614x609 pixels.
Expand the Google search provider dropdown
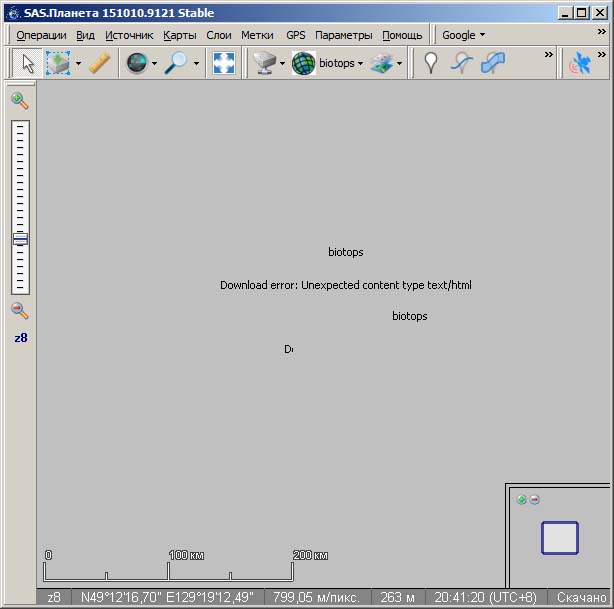click(464, 35)
